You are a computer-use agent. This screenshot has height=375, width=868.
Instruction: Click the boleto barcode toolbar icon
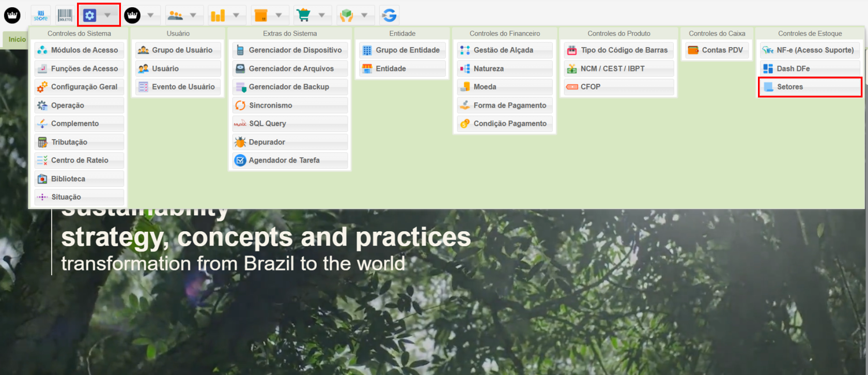coord(65,16)
